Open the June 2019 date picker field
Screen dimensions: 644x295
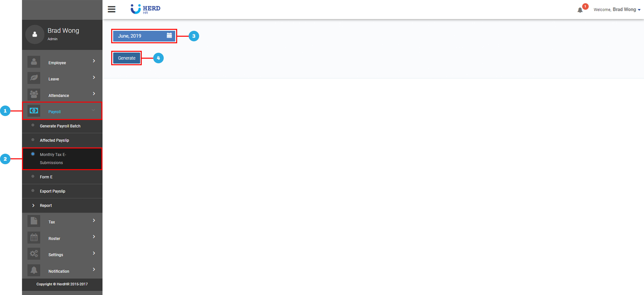point(144,36)
